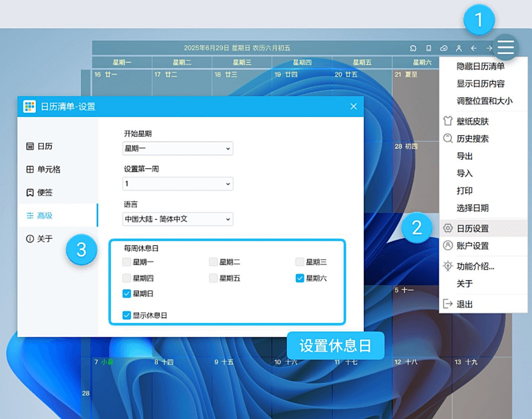Disable the 显示休息日 checkbox
The height and width of the screenshot is (419, 532).
tap(126, 315)
